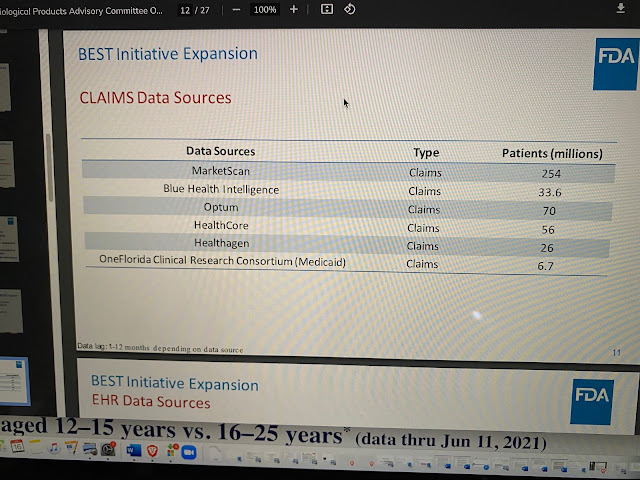Click the value '70' for Optum

click(549, 211)
